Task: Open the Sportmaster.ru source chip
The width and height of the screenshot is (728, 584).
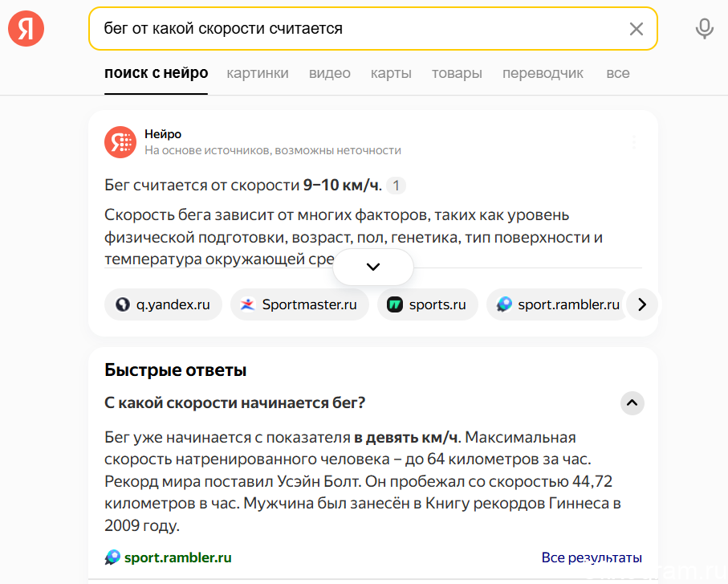Action: [x=299, y=304]
